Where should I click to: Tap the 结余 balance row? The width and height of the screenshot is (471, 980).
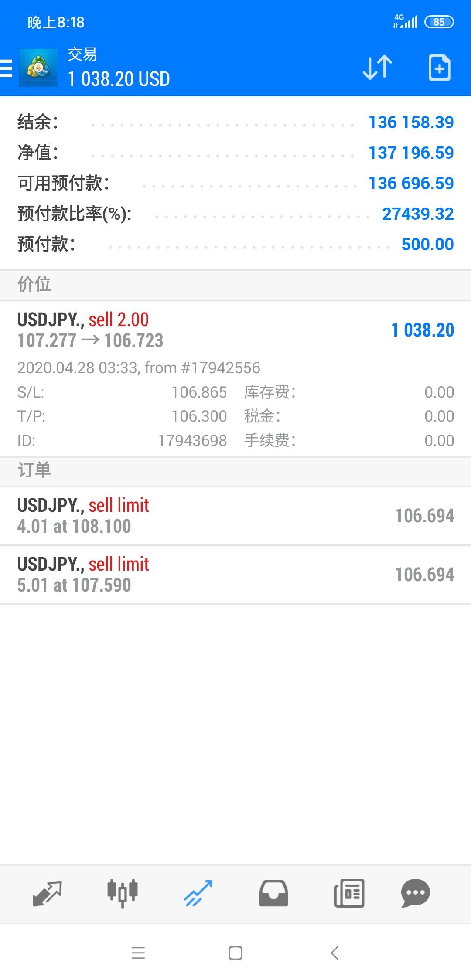(235, 122)
